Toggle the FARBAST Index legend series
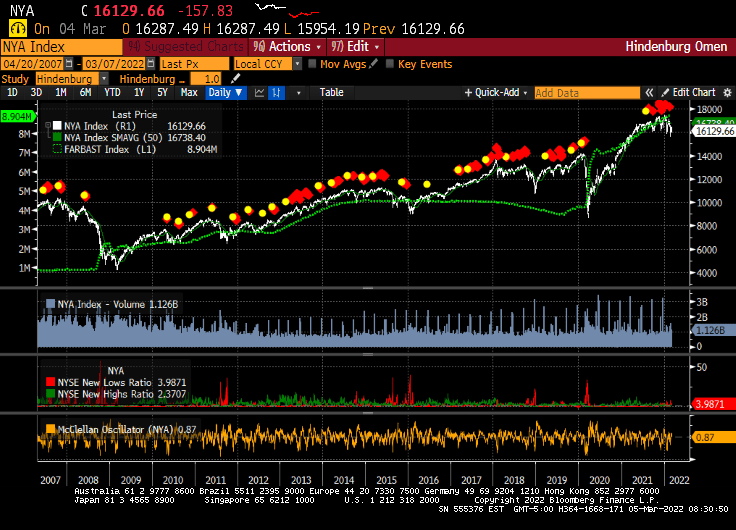The height and width of the screenshot is (530, 736). pos(57,148)
